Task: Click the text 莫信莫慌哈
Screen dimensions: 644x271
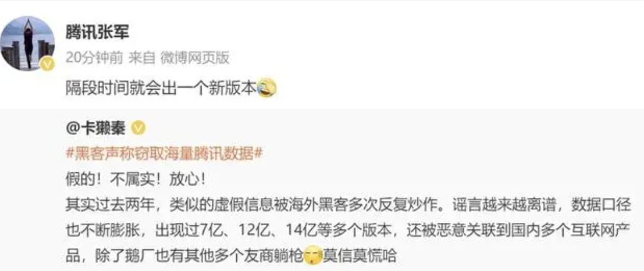Action: coord(359,256)
